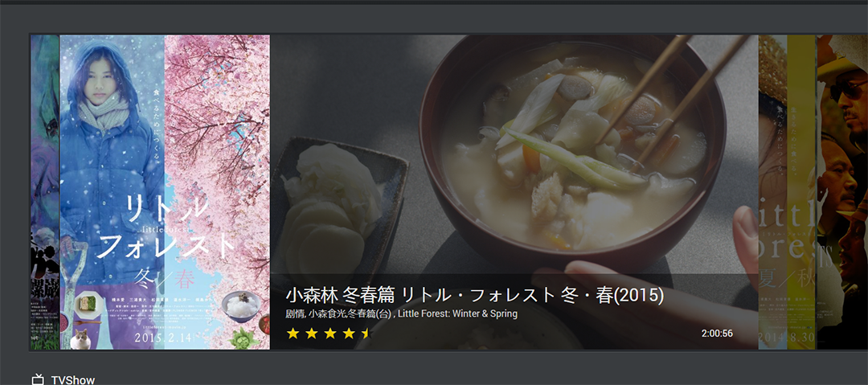The image size is (868, 385).
Task: Click the 2:00:56 duration label
Action: point(717,334)
